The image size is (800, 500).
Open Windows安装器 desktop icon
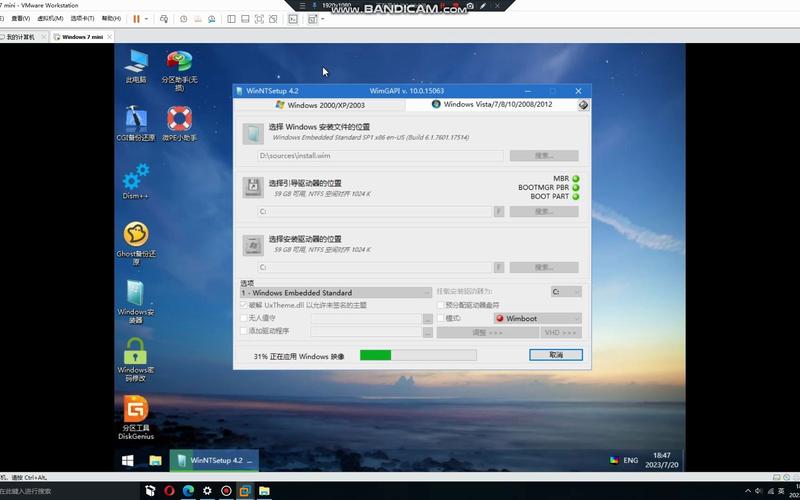[136, 302]
